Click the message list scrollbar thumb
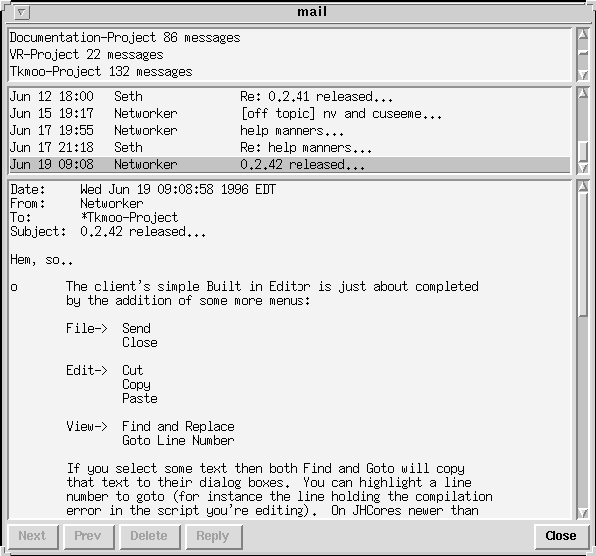The width and height of the screenshot is (596, 556). click(x=583, y=151)
